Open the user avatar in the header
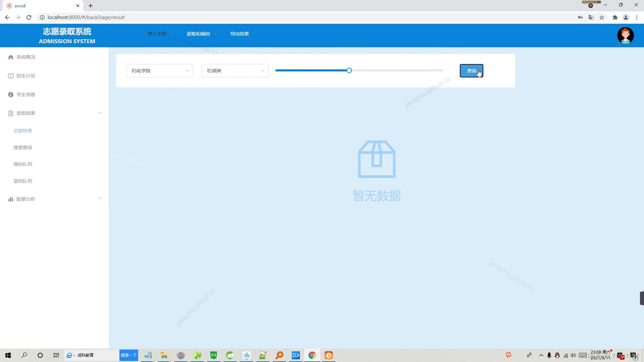The width and height of the screenshot is (644, 362). [x=625, y=36]
